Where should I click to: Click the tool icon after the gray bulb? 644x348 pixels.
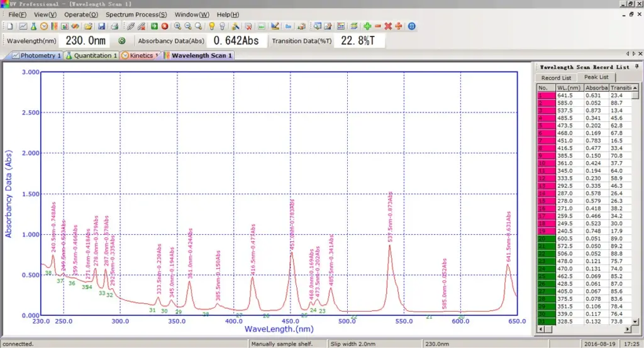[235, 26]
